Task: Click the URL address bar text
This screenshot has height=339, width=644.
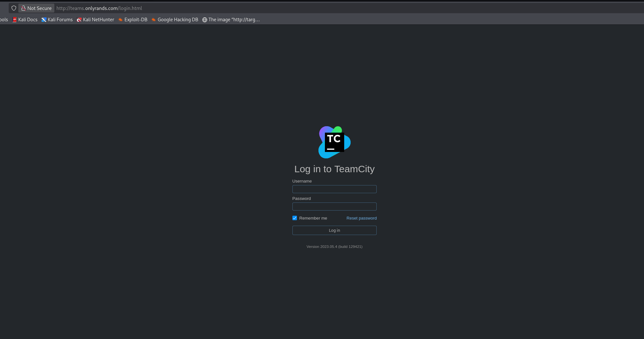Action: click(99, 8)
